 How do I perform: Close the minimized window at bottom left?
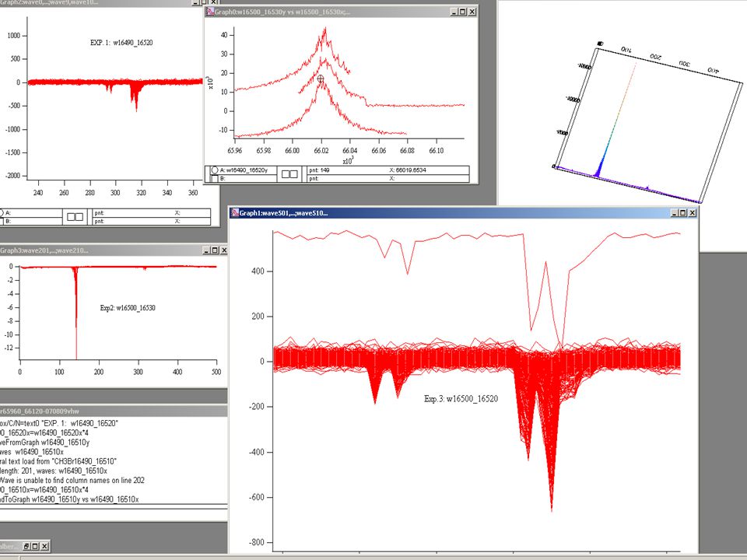(x=44, y=546)
